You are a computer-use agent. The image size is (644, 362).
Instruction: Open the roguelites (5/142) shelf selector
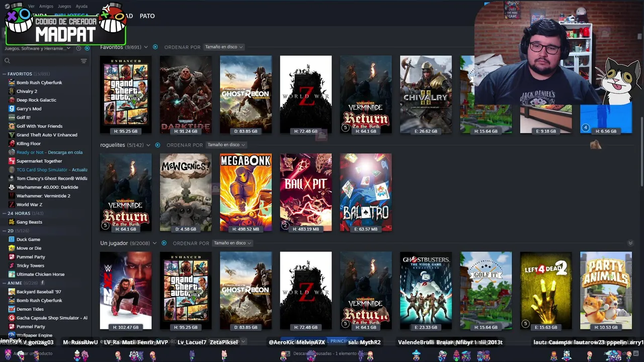(x=125, y=145)
